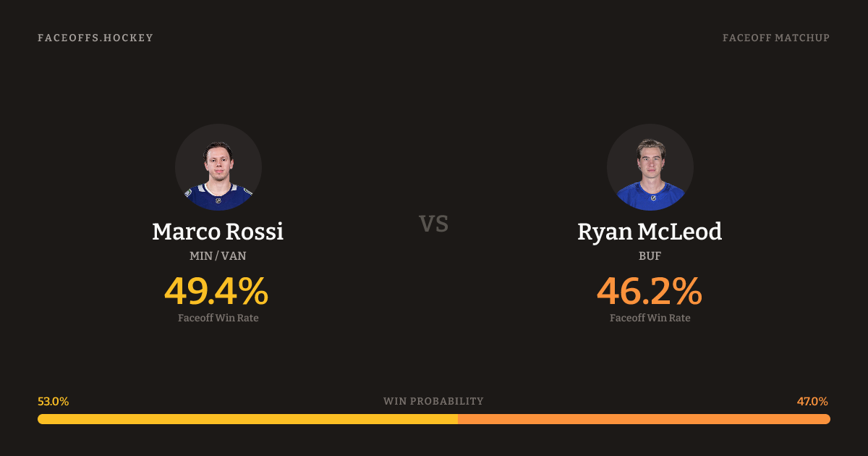Image resolution: width=868 pixels, height=456 pixels.
Task: Open the Marco Rossi player name
Action: pyautogui.click(x=218, y=232)
